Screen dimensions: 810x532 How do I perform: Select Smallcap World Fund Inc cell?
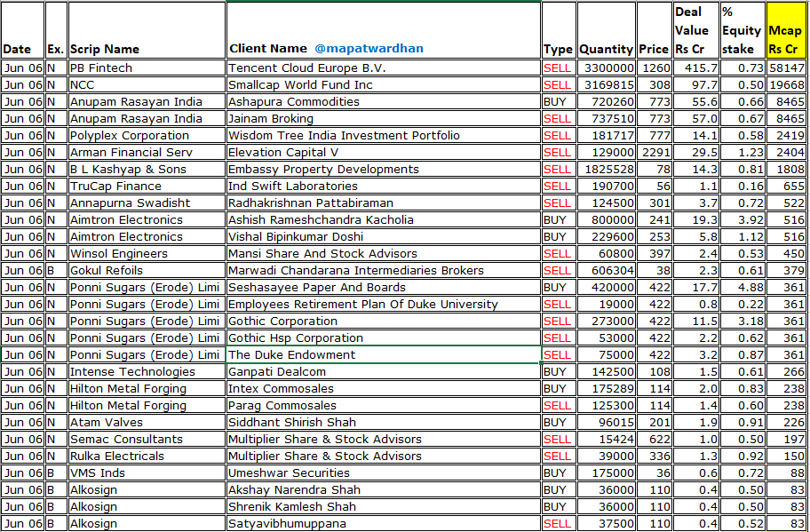pyautogui.click(x=384, y=84)
